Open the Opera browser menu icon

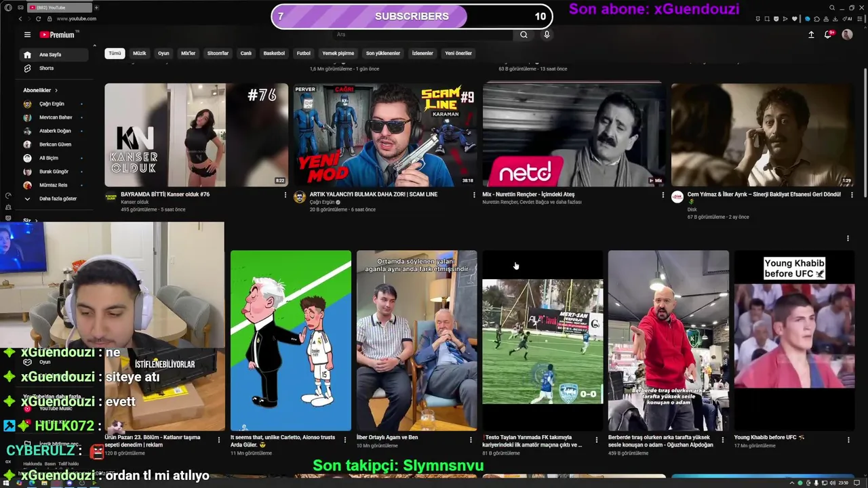pyautogui.click(x=8, y=7)
